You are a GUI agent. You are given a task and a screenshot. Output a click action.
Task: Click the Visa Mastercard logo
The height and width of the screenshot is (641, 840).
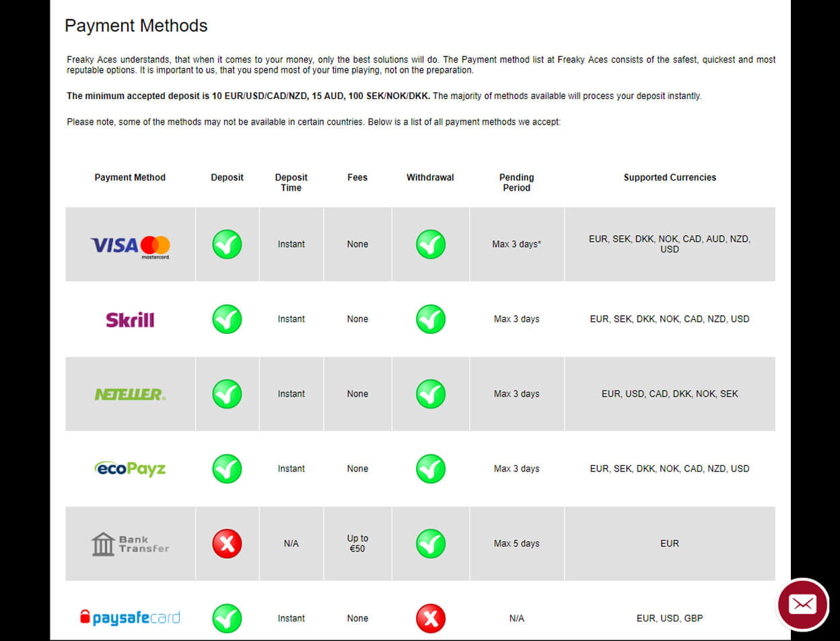130,247
